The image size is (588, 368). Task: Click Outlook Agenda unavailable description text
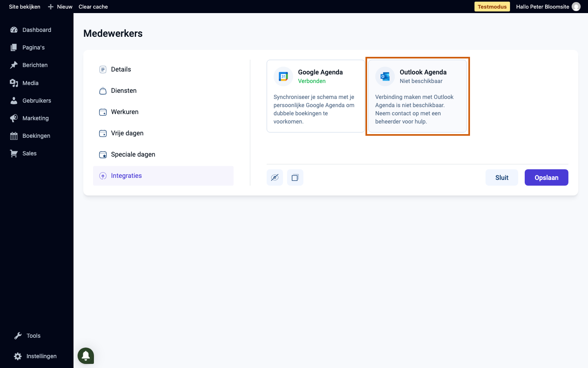(414, 109)
